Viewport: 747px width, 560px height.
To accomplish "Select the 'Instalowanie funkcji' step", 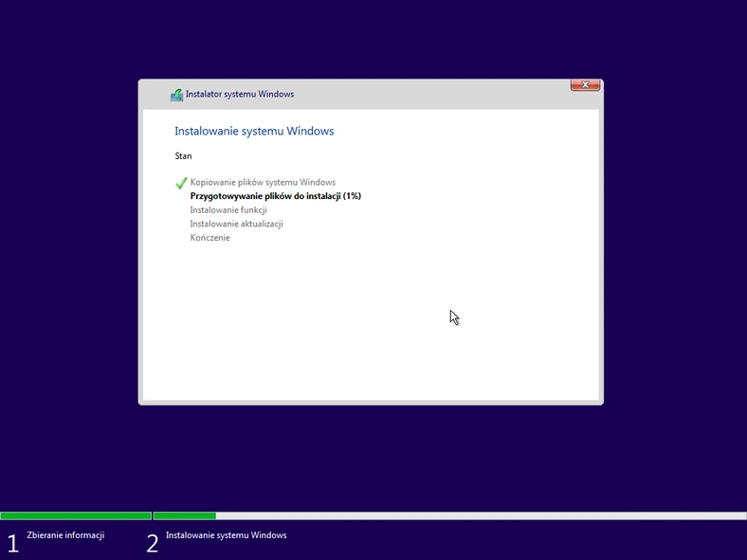I will point(228,210).
